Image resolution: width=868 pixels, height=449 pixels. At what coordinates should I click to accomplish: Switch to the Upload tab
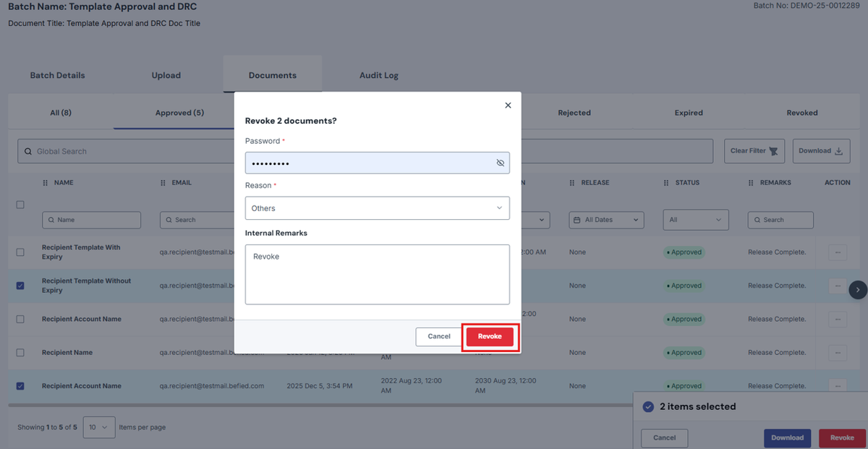166,75
